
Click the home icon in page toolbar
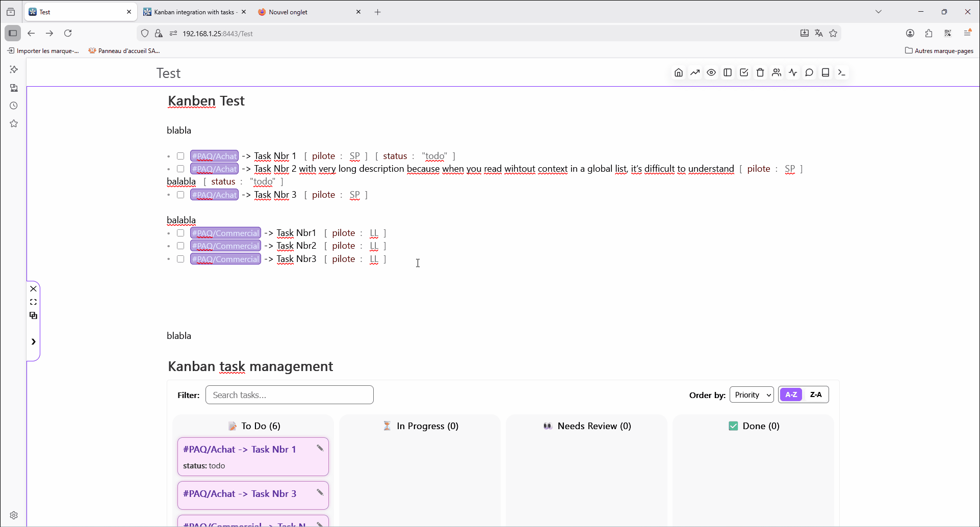click(678, 73)
